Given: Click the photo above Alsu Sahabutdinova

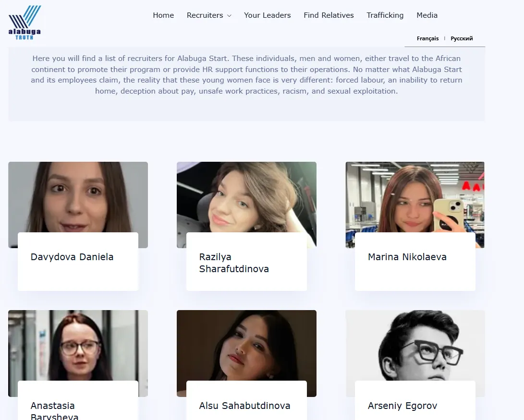Looking at the screenshot, I should pos(246,345).
